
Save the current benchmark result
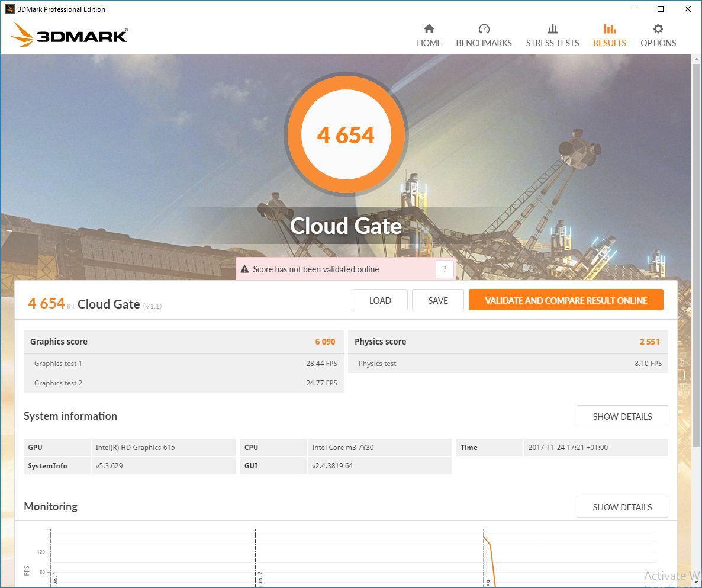coord(438,300)
